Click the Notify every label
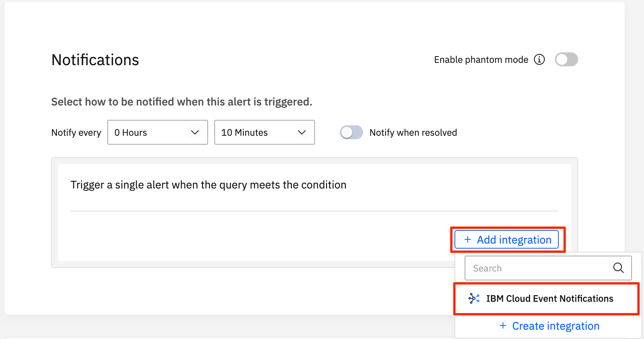Image resolution: width=644 pixels, height=339 pixels. (76, 133)
